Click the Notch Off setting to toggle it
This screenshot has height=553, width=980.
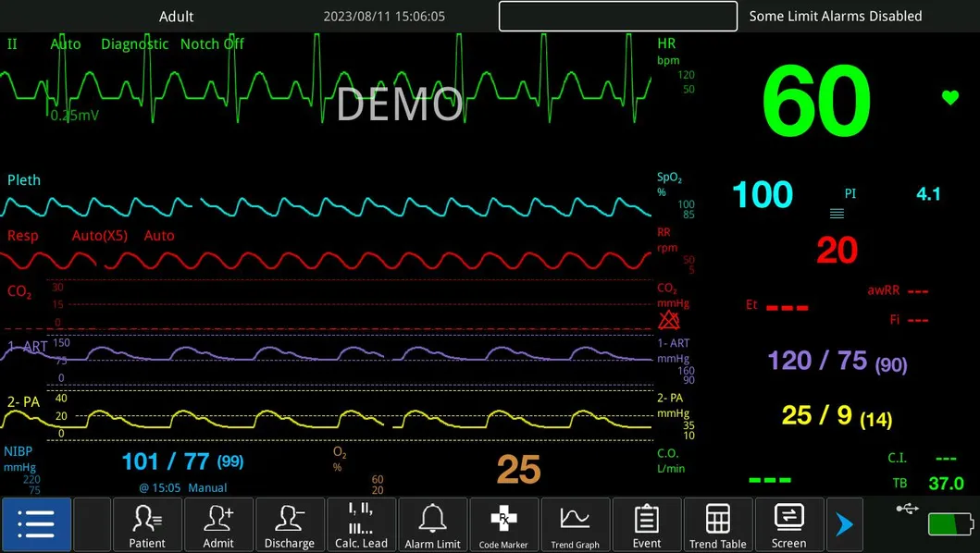click(212, 43)
